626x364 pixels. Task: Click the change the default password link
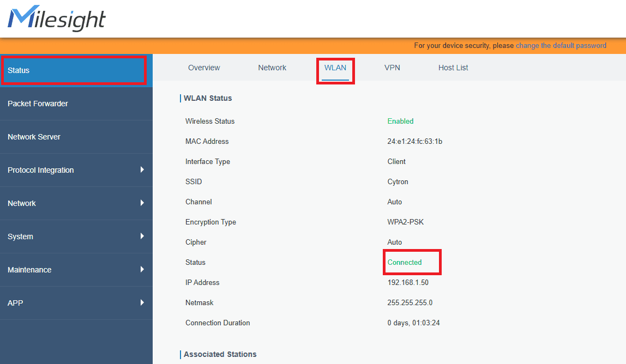(561, 45)
